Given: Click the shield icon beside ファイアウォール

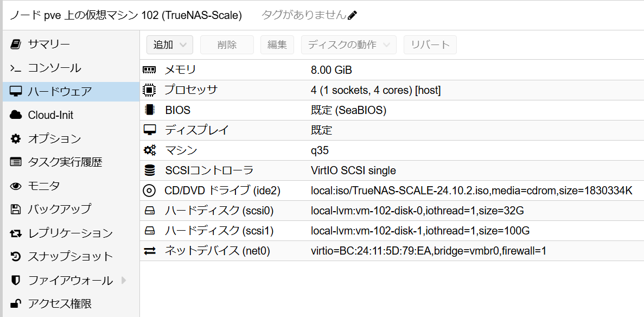Looking at the screenshot, I should 15,281.
